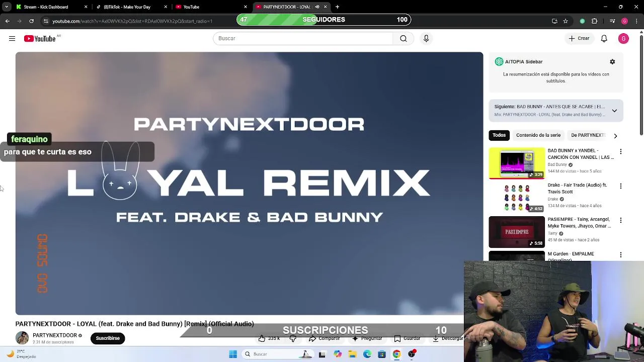This screenshot has height=362, width=644.
Task: Select Contenido de la serie chip
Action: pos(538,135)
